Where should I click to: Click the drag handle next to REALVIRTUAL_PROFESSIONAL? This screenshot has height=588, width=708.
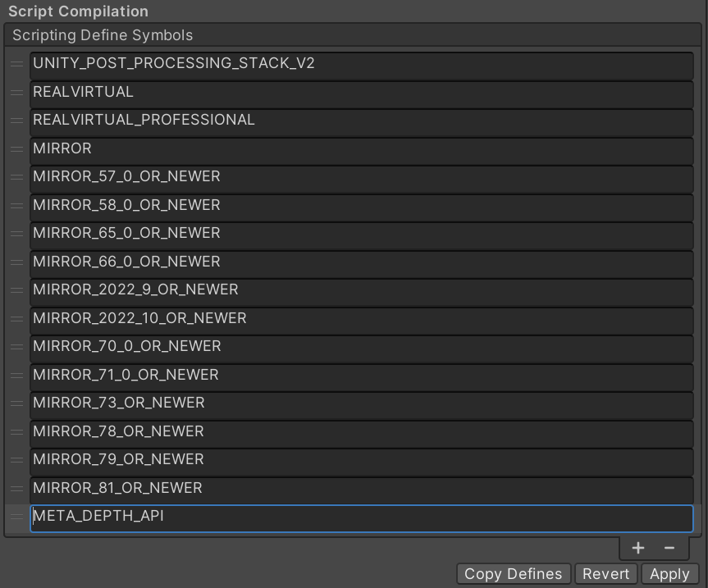click(16, 121)
